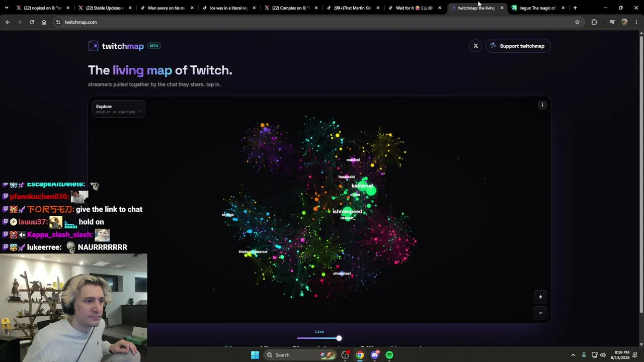Open the tab search dropdown arrow
Viewport: 644px width, 362px height.
tap(7, 8)
